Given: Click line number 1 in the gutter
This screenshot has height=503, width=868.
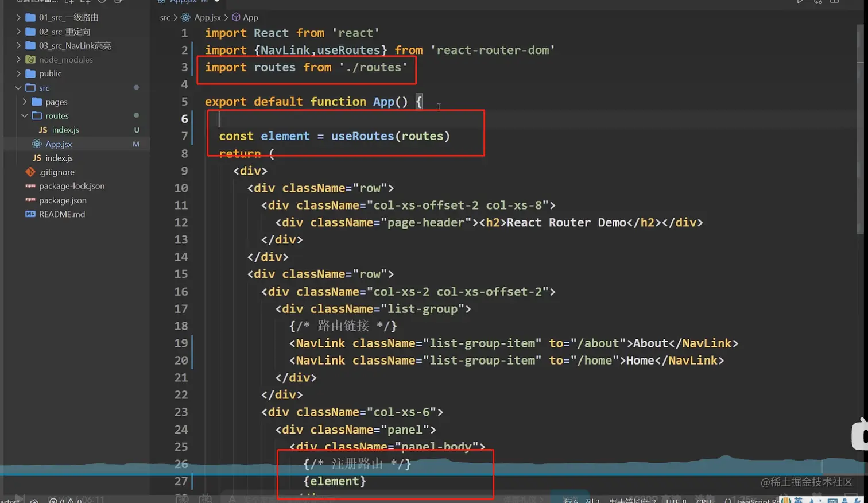Looking at the screenshot, I should click(x=184, y=33).
